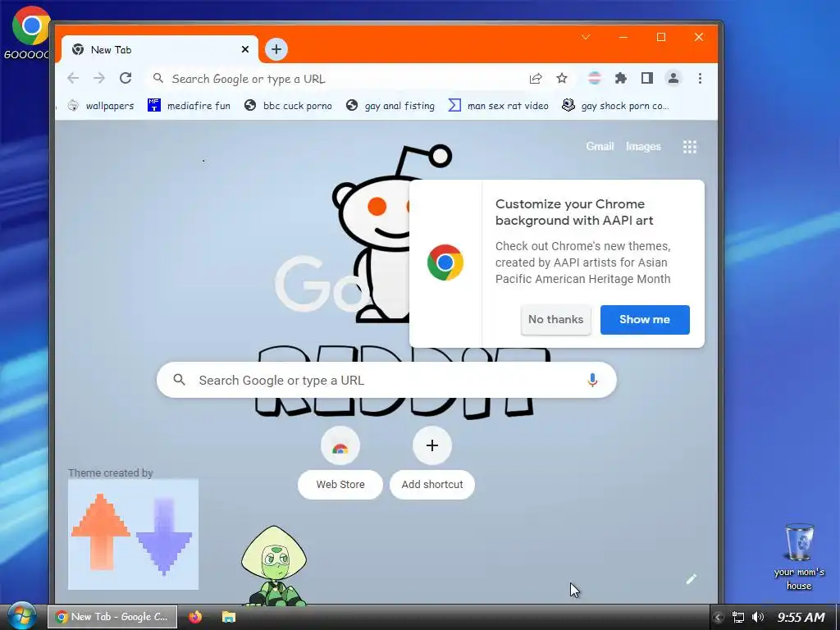Open the Extensions puzzle piece menu

tap(621, 78)
